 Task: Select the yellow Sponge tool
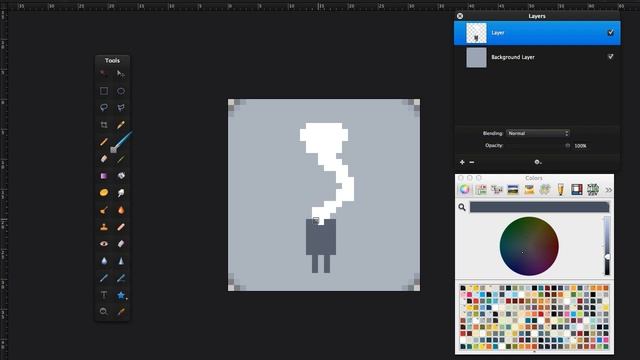click(104, 192)
